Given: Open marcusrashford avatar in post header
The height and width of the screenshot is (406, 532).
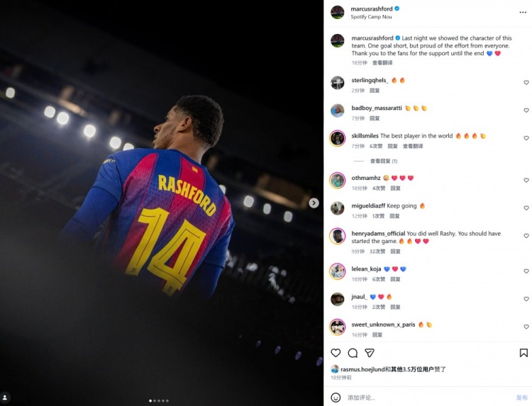Looking at the screenshot, I should 337,12.
